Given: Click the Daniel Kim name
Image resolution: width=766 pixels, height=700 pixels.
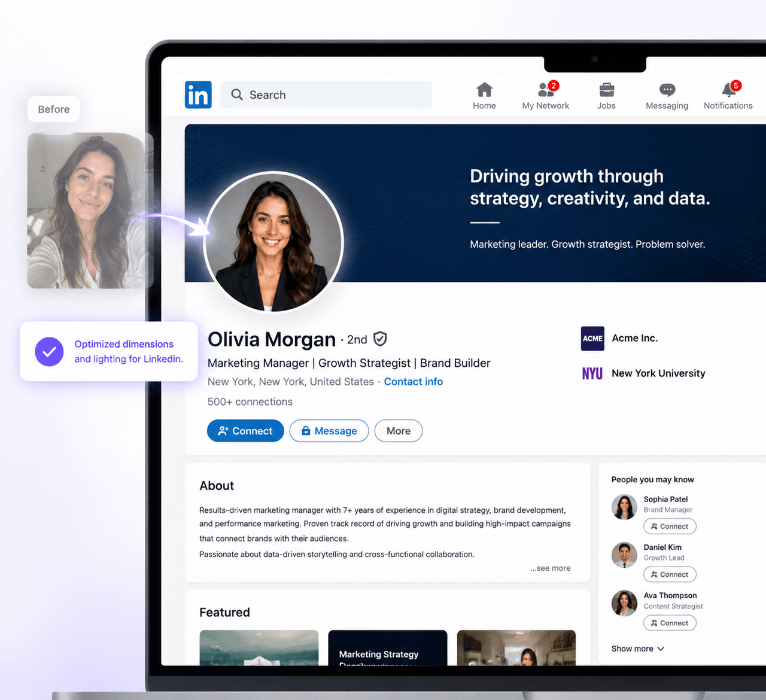Looking at the screenshot, I should coord(662,547).
